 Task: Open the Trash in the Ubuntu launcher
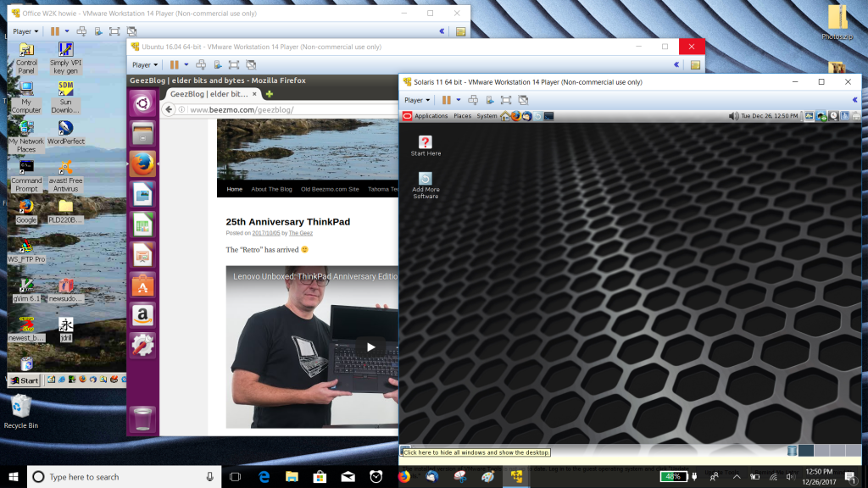coord(142,419)
